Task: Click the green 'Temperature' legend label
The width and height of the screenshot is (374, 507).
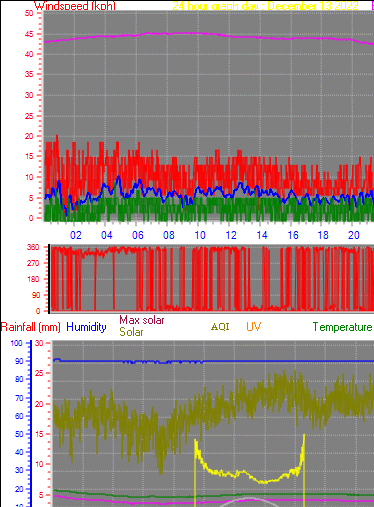Action: 342,327
